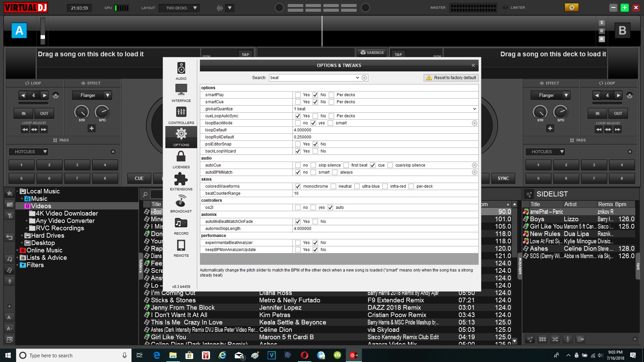Image resolution: width=644 pixels, height=362 pixels.
Task: Click the deck A volume fader
Action: point(43,37)
